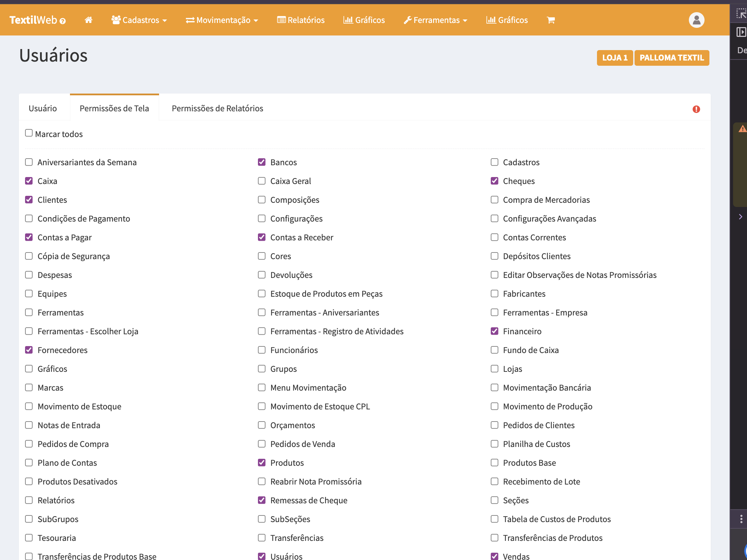Click the PALLOMA TEXTIL button

[x=671, y=58]
